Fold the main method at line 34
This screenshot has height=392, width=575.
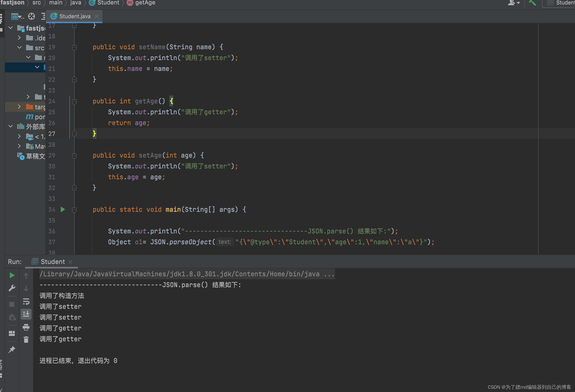[74, 210]
